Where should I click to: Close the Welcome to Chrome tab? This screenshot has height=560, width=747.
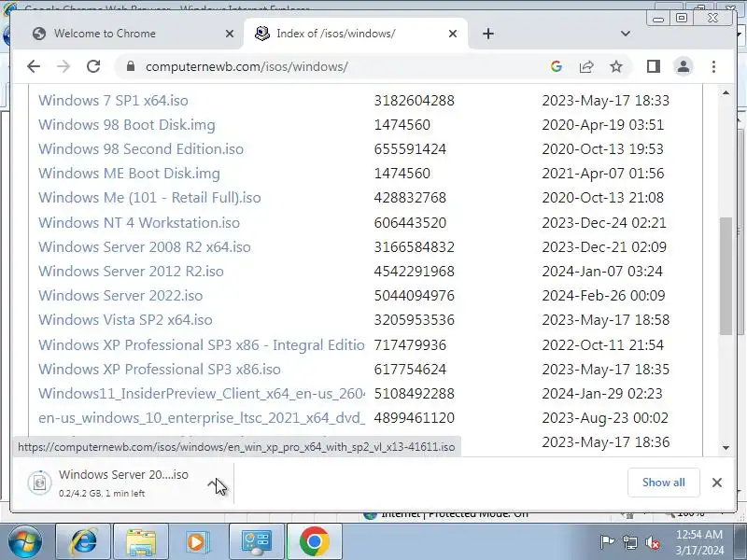pyautogui.click(x=229, y=34)
